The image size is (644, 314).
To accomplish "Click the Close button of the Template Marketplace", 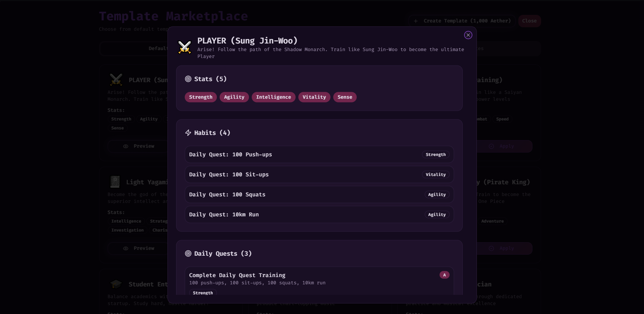I will (529, 21).
